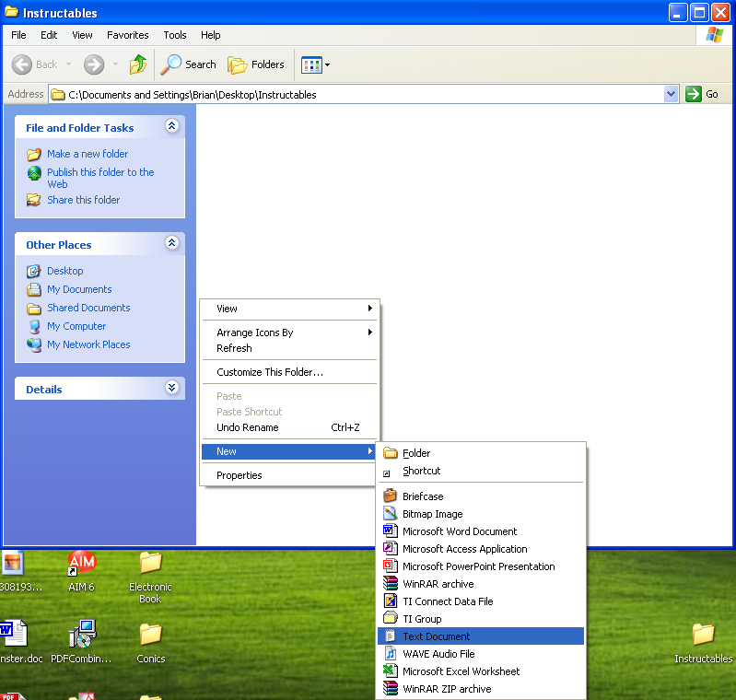Image resolution: width=736 pixels, height=700 pixels.
Task: Select Conics desktop folder
Action: (x=151, y=642)
